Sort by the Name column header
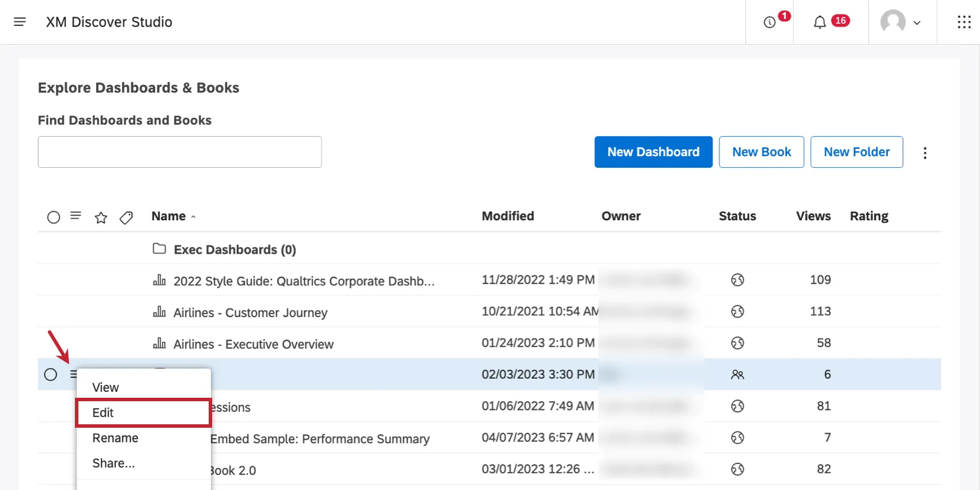The height and width of the screenshot is (490, 980). pos(169,216)
